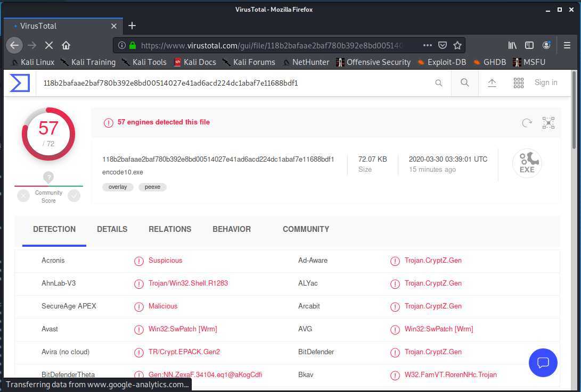The image size is (581, 392).
Task: Open the Kali Linux bookmark
Action: (x=34, y=62)
